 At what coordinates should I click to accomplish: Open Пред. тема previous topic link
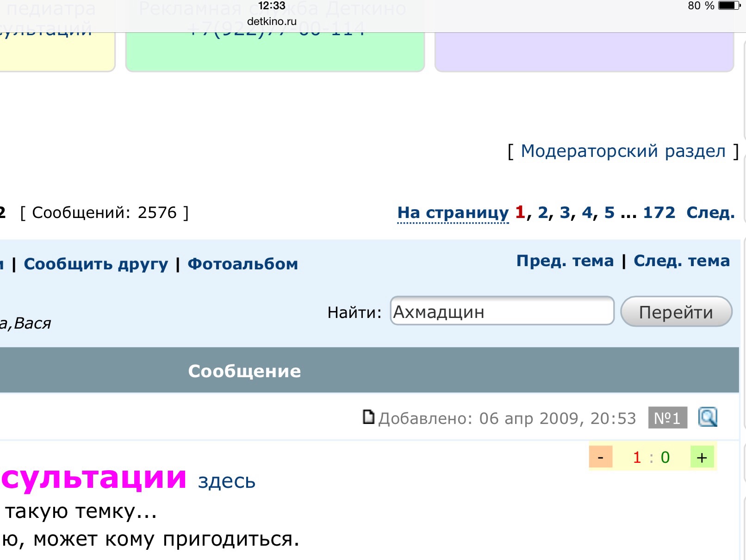tap(565, 261)
